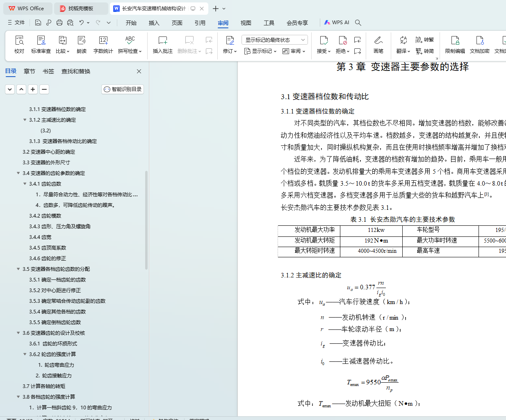Image resolution: width=506 pixels, height=420 pixels.
Task: Switch to the 视图 ribbon tab
Action: [x=246, y=23]
